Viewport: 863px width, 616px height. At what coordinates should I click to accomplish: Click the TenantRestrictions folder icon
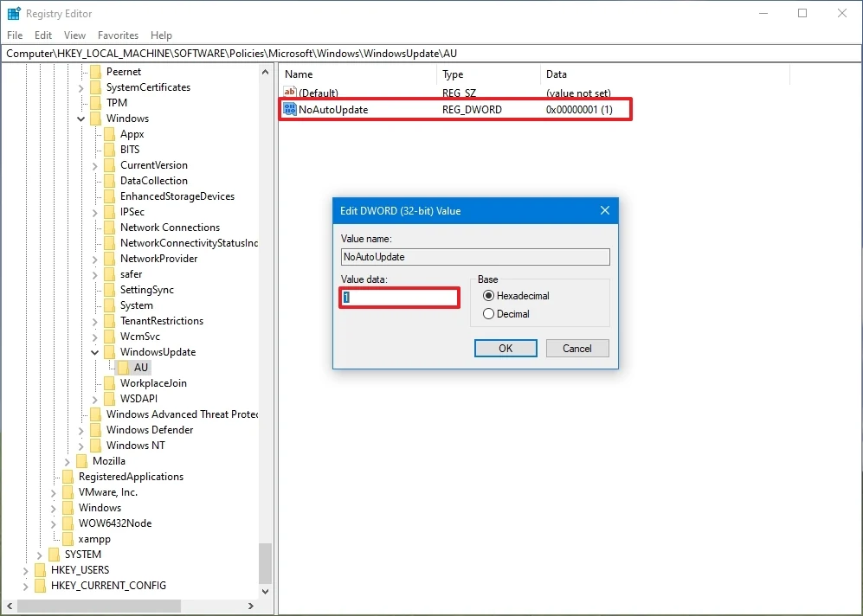click(x=110, y=321)
